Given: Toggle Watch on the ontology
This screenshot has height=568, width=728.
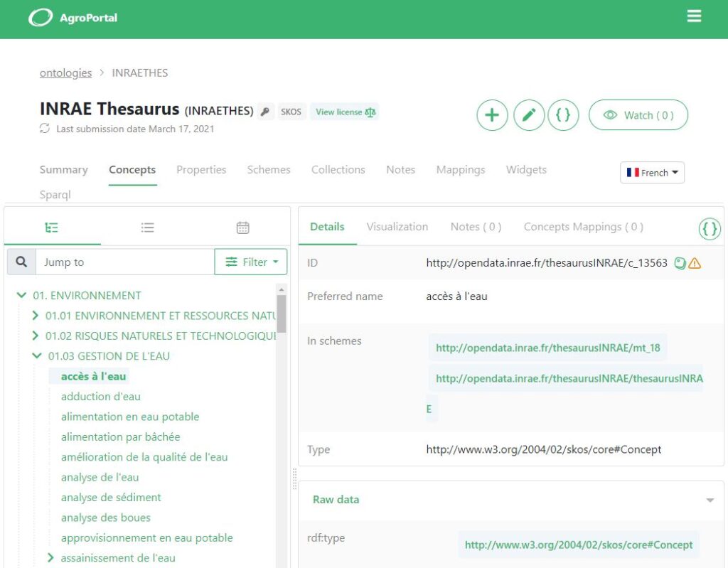Looking at the screenshot, I should (638, 115).
